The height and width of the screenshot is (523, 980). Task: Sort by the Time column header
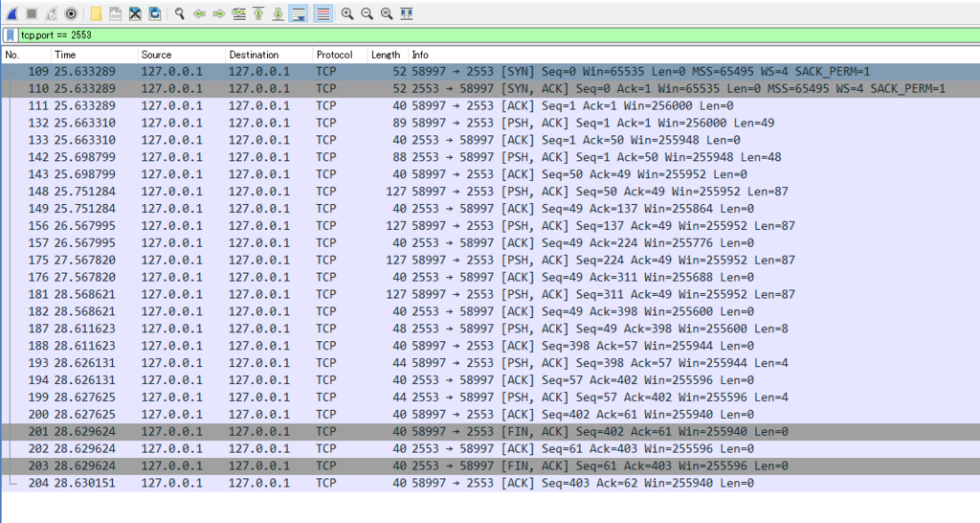pyautogui.click(x=94, y=55)
